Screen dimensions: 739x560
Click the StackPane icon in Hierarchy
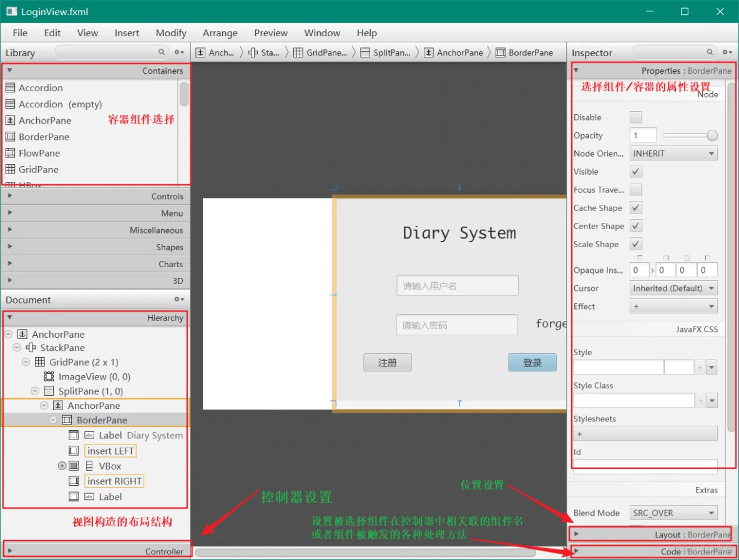click(x=31, y=347)
